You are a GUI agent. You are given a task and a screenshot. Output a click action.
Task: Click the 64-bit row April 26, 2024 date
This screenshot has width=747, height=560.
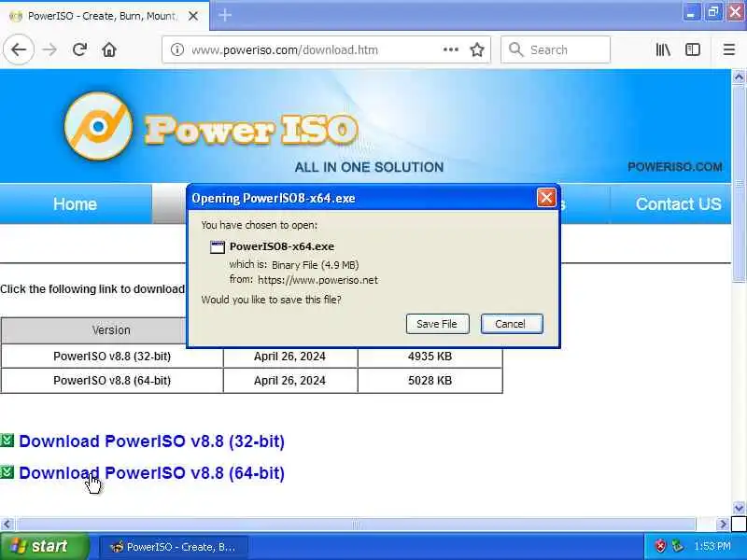pyautogui.click(x=289, y=381)
